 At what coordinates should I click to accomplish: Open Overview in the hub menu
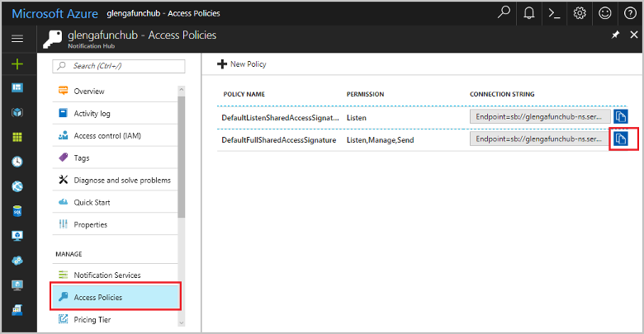point(115,91)
